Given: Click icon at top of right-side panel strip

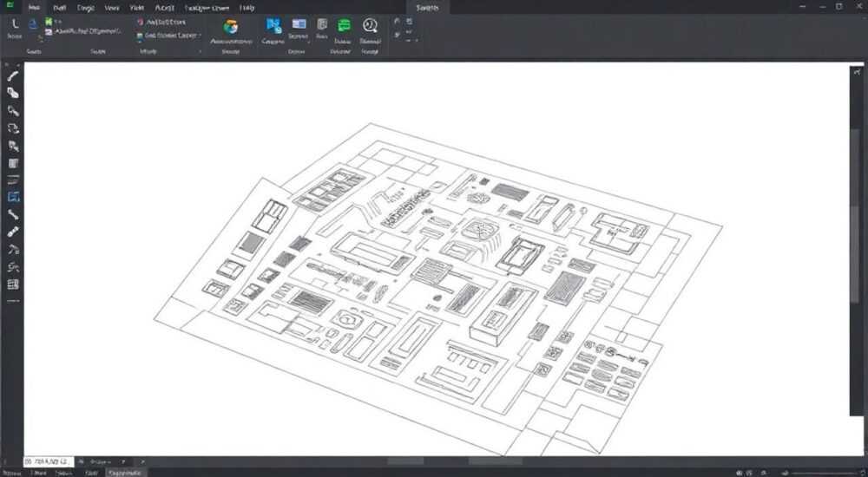Looking at the screenshot, I should (x=858, y=72).
